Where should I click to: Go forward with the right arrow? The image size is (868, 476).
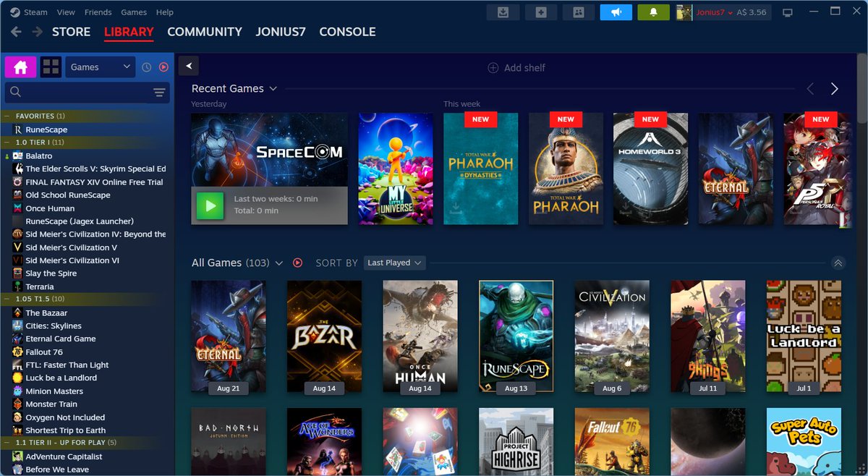tap(36, 32)
